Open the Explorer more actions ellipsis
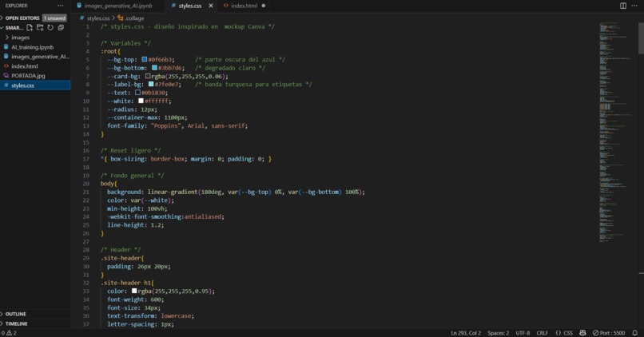This screenshot has height=337, width=644. point(61,6)
